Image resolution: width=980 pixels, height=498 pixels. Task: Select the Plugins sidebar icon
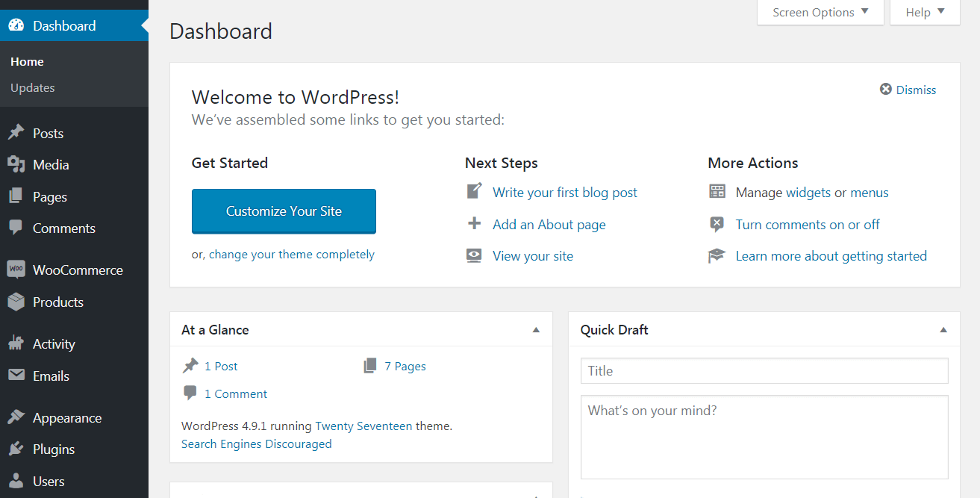pyautogui.click(x=17, y=449)
